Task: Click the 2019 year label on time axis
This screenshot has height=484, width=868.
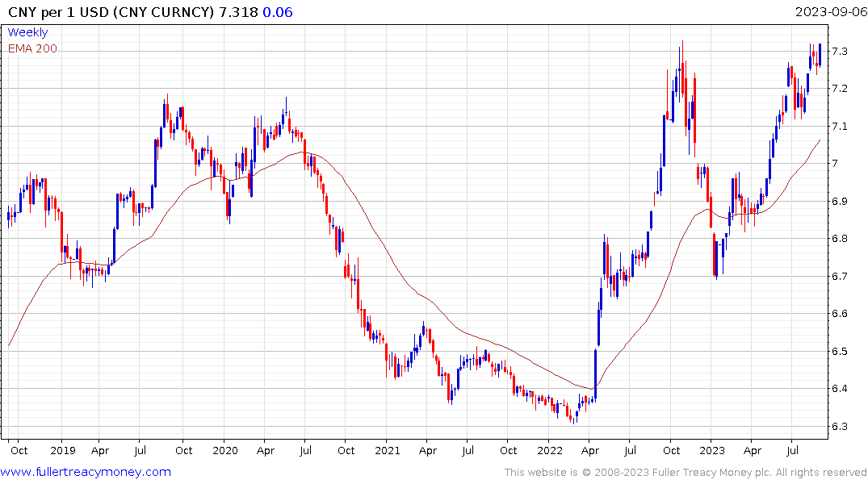Action: [62, 450]
